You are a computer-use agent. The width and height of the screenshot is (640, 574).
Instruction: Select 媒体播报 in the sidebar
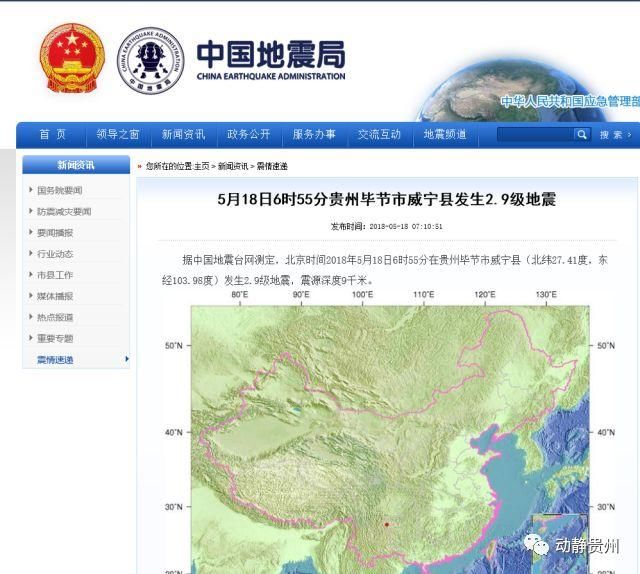55,296
